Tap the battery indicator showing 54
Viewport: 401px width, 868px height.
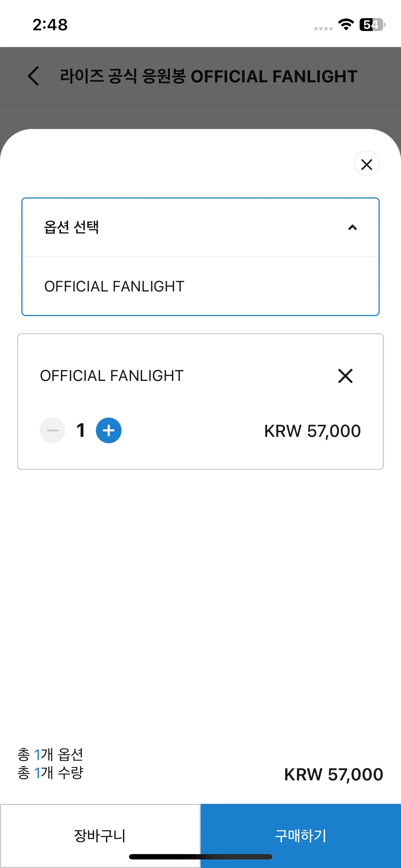pos(372,25)
